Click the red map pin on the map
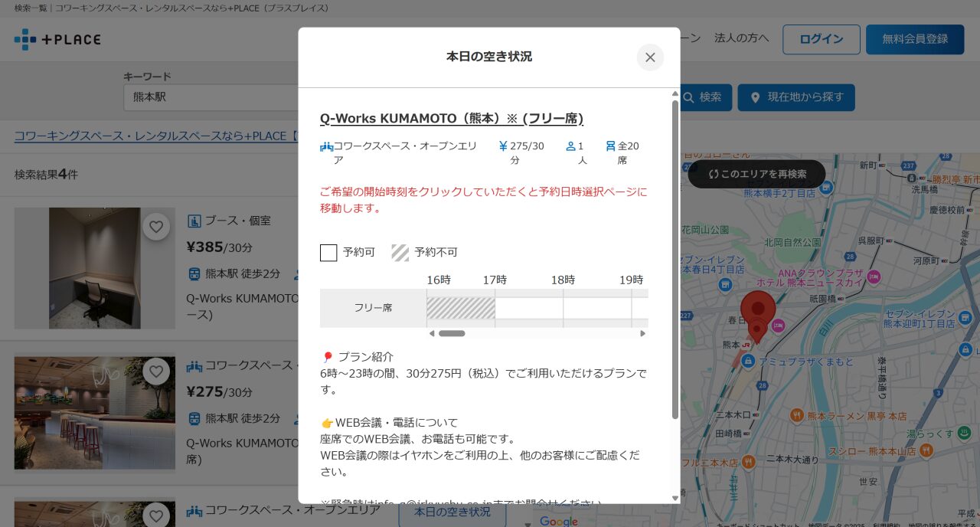The height and width of the screenshot is (527, 980). [x=758, y=310]
